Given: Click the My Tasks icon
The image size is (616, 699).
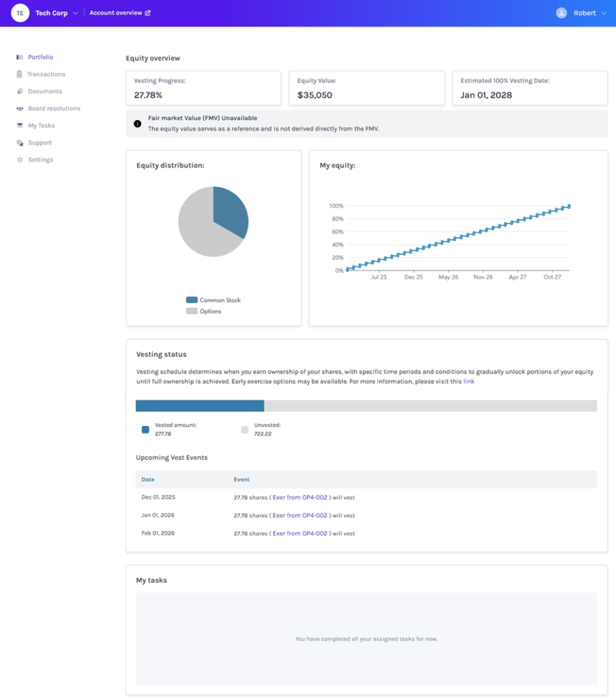Looking at the screenshot, I should coord(20,126).
